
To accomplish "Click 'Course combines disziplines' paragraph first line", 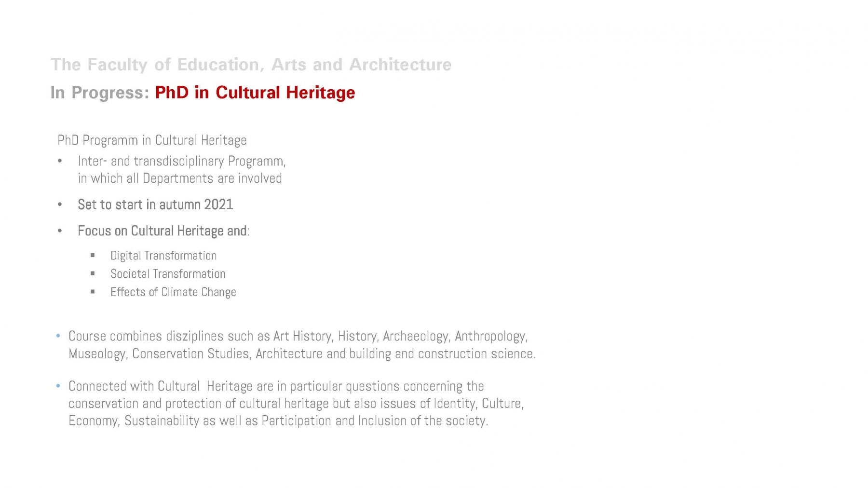I will [298, 336].
